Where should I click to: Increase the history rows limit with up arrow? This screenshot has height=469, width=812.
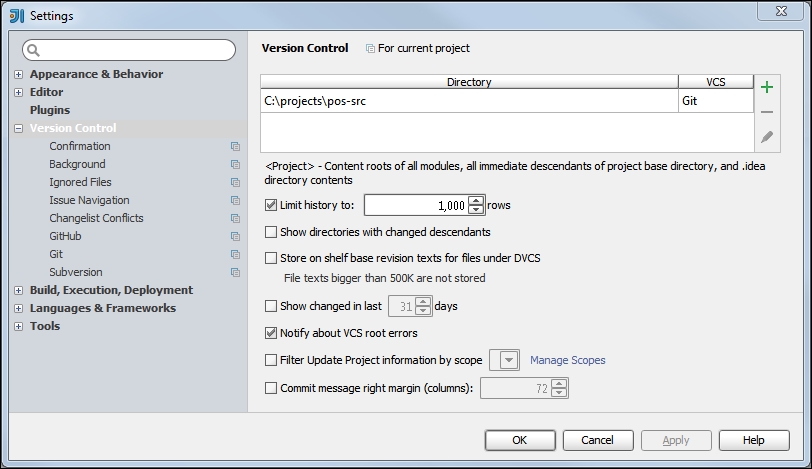click(x=476, y=200)
